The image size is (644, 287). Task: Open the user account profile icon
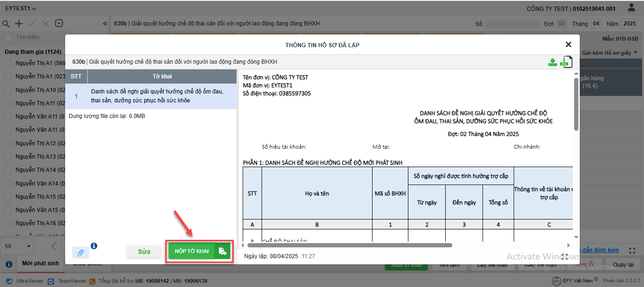coord(631,8)
